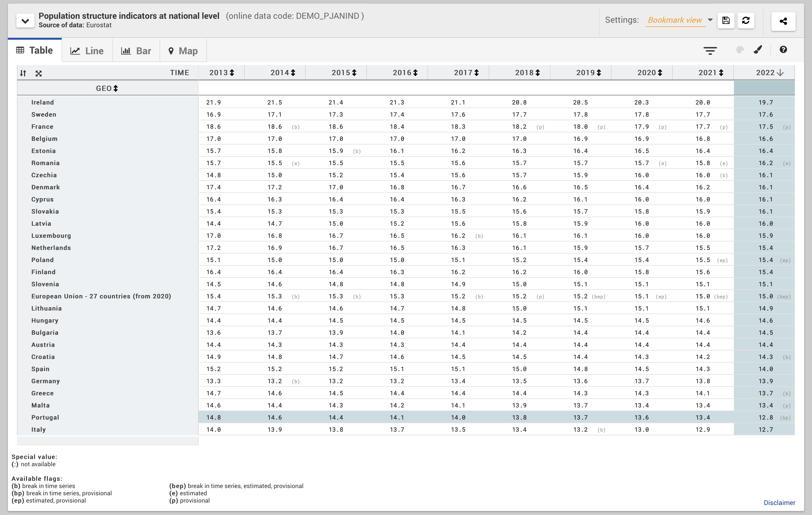Click the paintbrush format icon
Image resolution: width=812 pixels, height=515 pixels.
click(x=758, y=50)
